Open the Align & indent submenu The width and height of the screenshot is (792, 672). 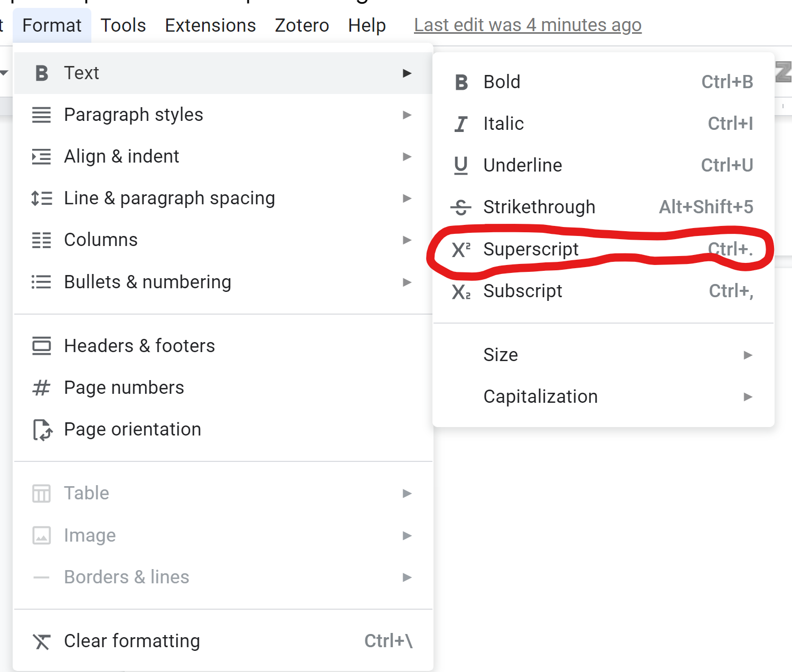[121, 156]
